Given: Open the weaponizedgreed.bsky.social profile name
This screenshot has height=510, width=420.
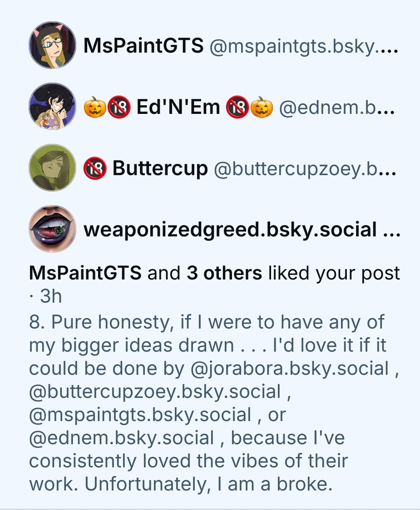Looking at the screenshot, I should click(230, 230).
